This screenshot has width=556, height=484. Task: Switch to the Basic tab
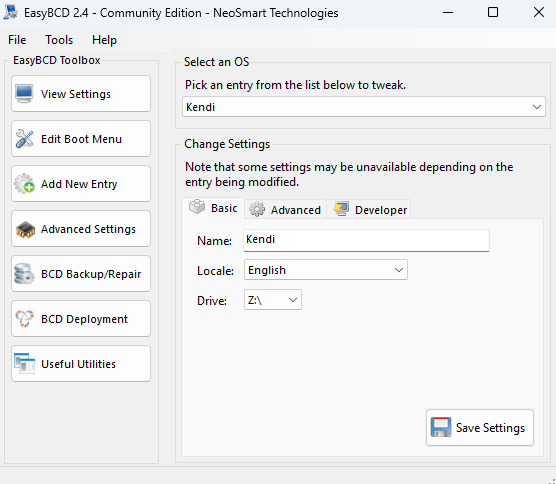pos(213,208)
